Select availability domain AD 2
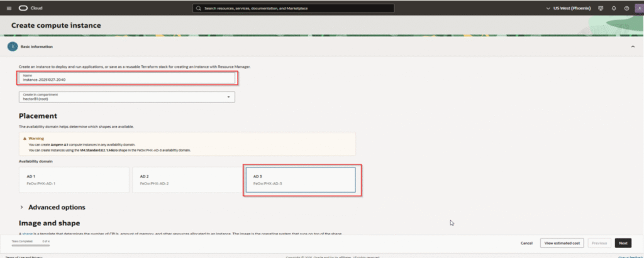Viewport: 644px width, 258px height. coord(185,180)
